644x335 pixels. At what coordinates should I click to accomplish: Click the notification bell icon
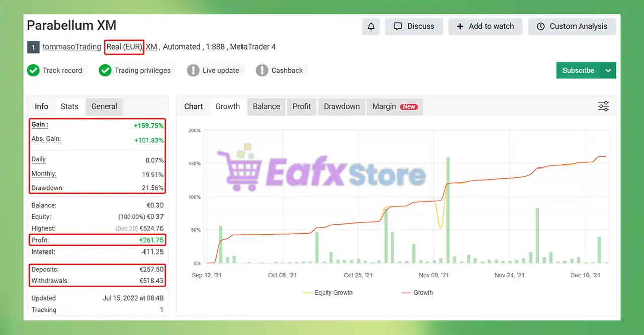(371, 27)
